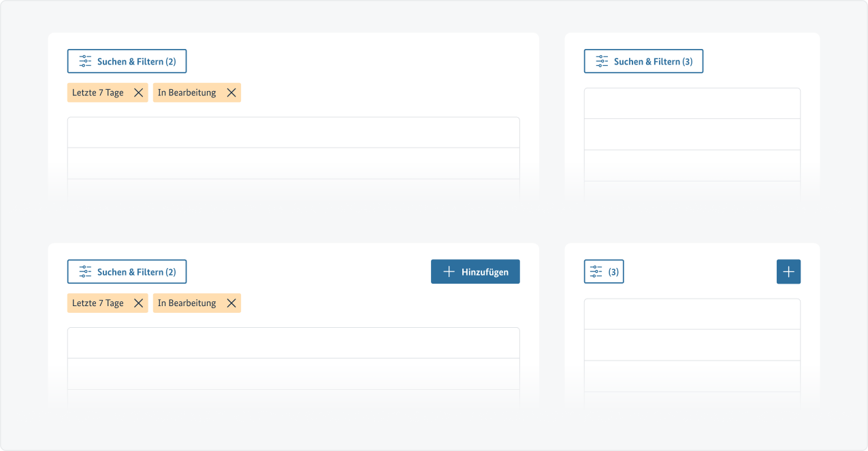Click the Hinzufügen button
Screen dimensions: 868x451
point(475,272)
